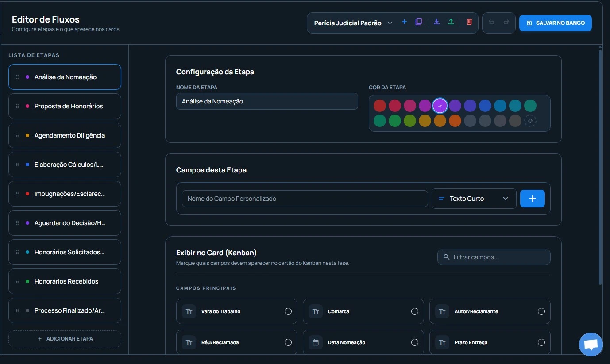Viewport: 610px width, 364px height.
Task: Select the Honorários Solicitados… stage
Action: [65, 252]
